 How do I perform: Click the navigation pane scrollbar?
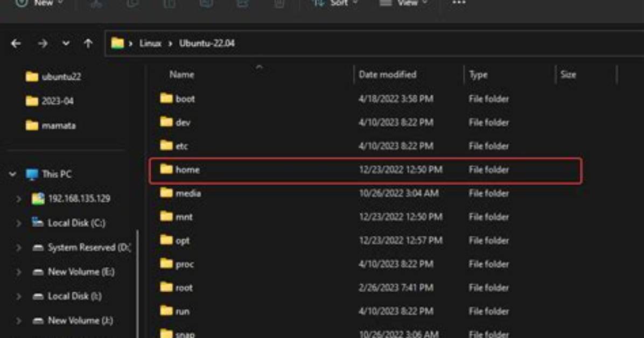point(137,284)
